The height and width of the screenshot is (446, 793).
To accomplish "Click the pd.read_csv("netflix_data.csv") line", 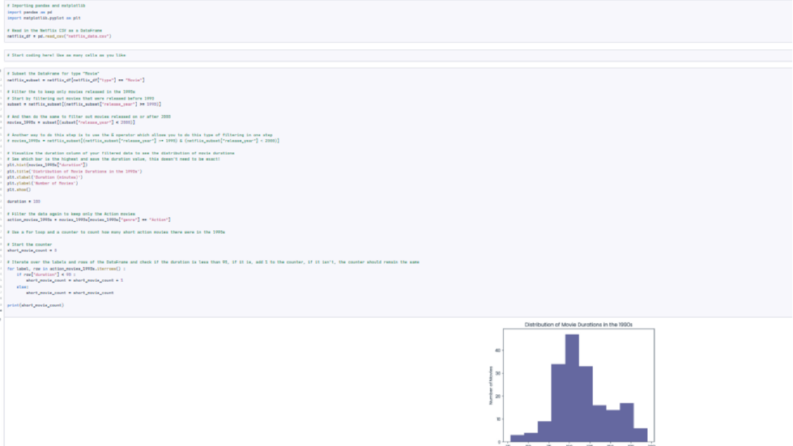I will tap(59, 36).
